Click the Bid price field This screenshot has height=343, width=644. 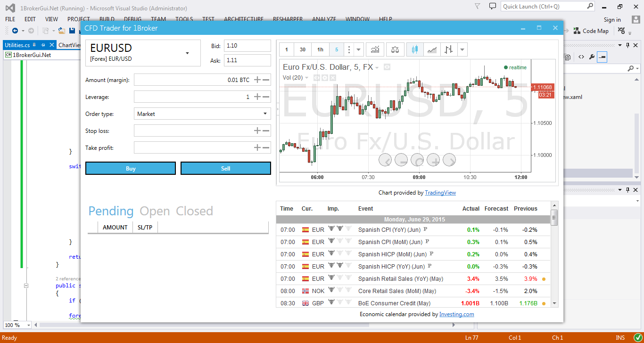(x=248, y=46)
